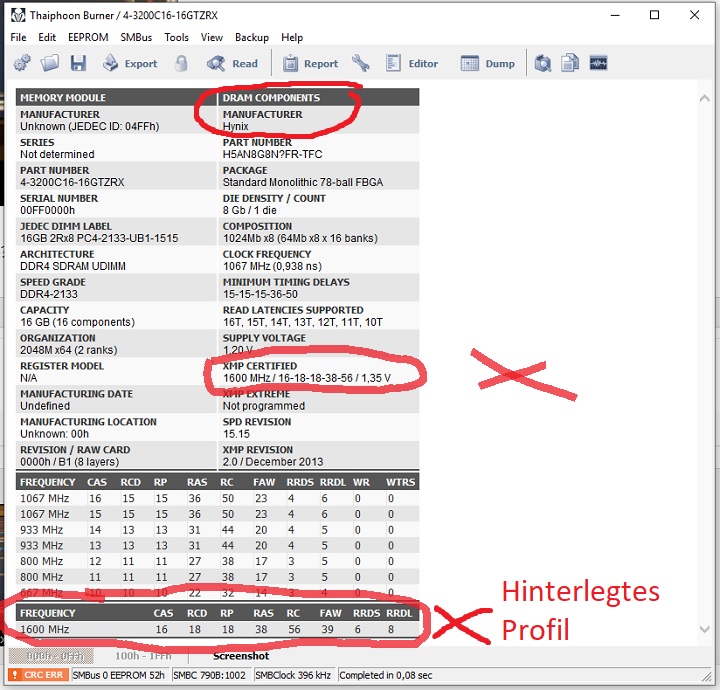Click the magnifier search icon in toolbar
Viewport: 720px width, 690px height.
(543, 63)
